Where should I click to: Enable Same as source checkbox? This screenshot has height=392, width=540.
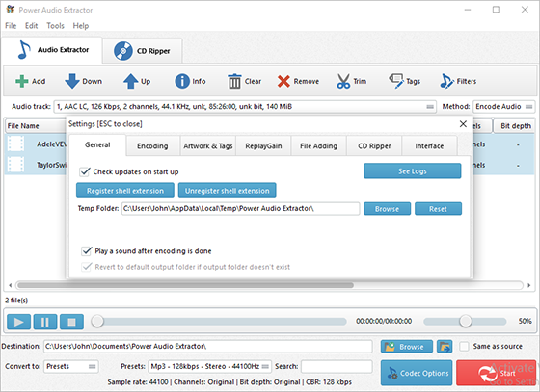(x=464, y=347)
